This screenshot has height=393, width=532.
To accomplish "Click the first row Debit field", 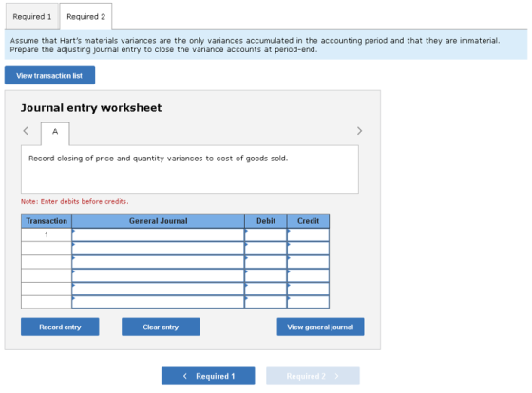I will pos(266,234).
